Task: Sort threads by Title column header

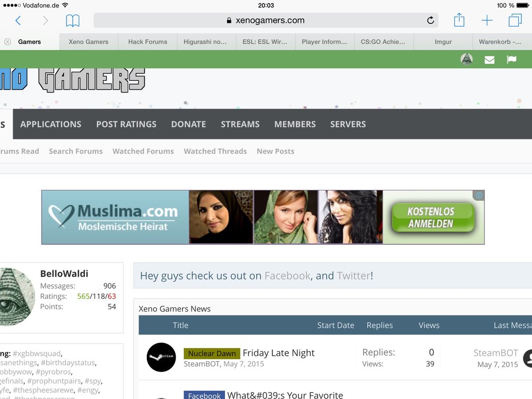Action: coord(180,325)
